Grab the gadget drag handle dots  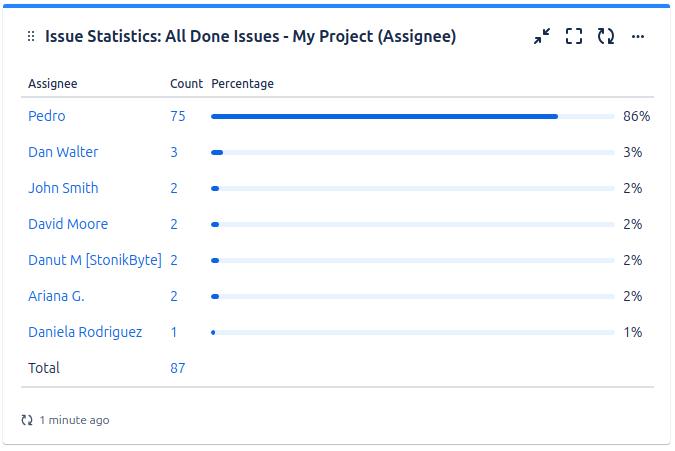tap(31, 36)
